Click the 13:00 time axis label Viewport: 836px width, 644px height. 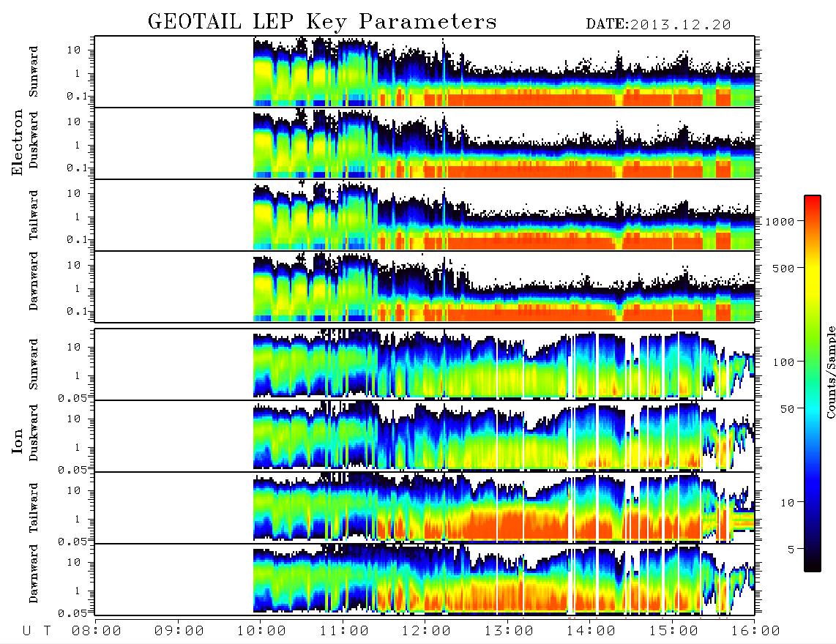[509, 631]
